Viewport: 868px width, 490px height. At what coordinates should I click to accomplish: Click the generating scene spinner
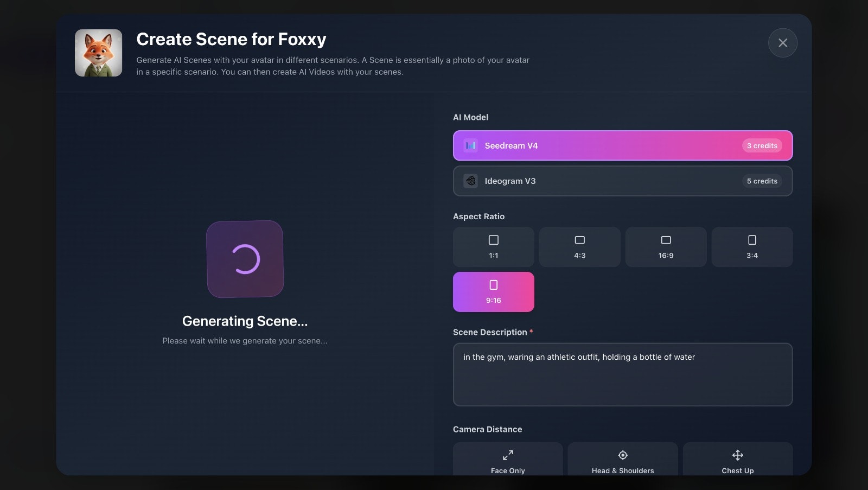(x=245, y=259)
